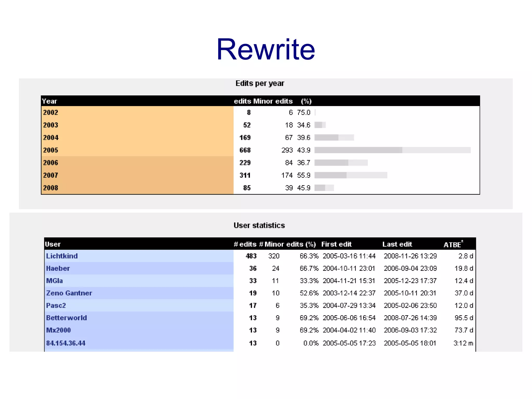Click the 'Edits per year' heading

click(x=260, y=83)
